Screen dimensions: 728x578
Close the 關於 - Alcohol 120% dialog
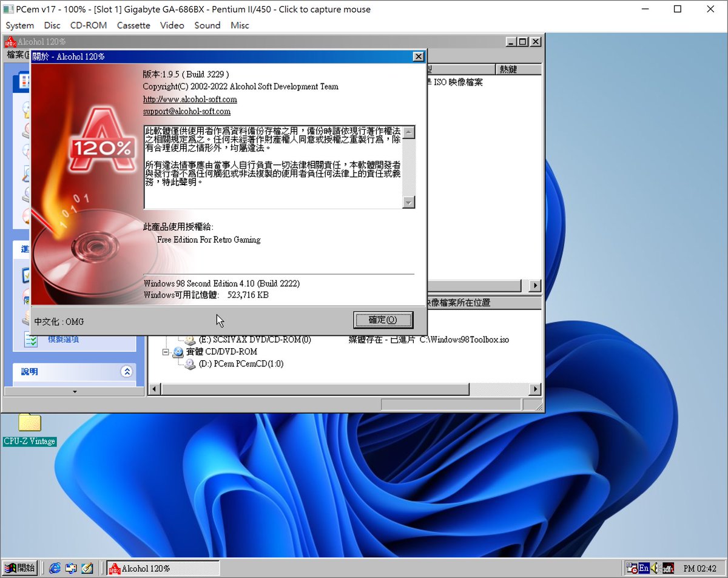coord(418,56)
